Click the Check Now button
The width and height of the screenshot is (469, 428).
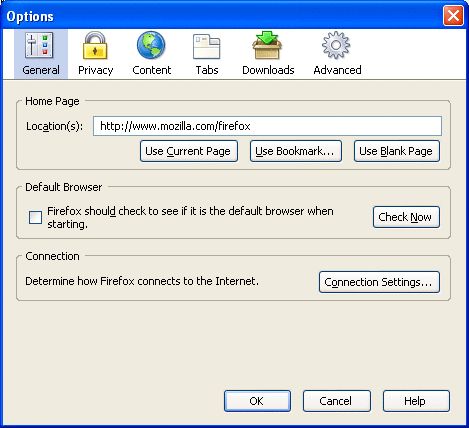tap(406, 217)
